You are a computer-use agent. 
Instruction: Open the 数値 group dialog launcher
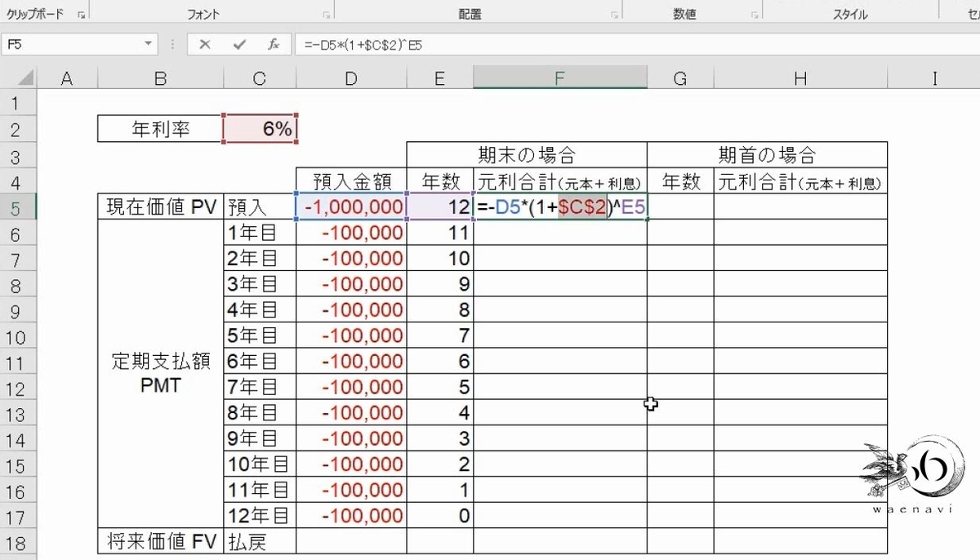[755, 16]
